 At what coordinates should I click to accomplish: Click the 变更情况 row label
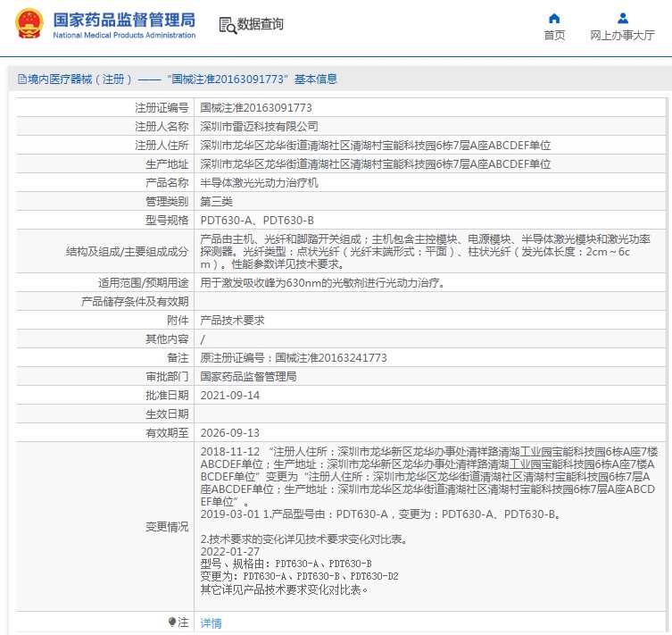click(167, 527)
